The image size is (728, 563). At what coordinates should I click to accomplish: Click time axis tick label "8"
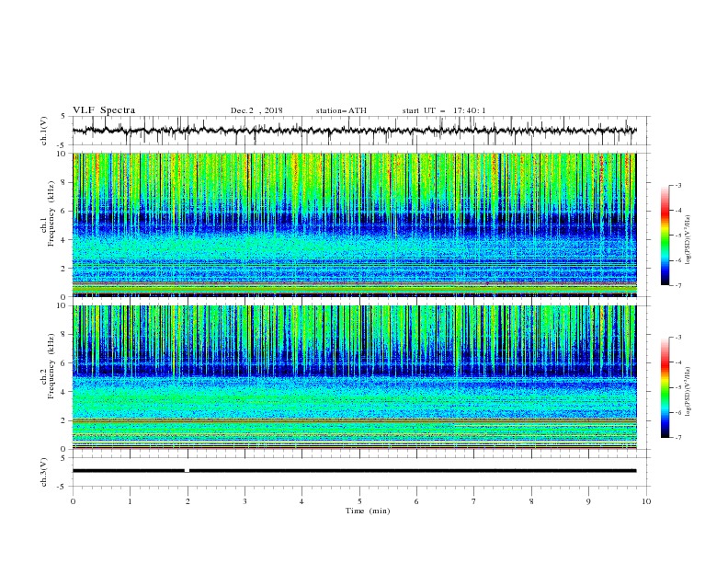(531, 501)
